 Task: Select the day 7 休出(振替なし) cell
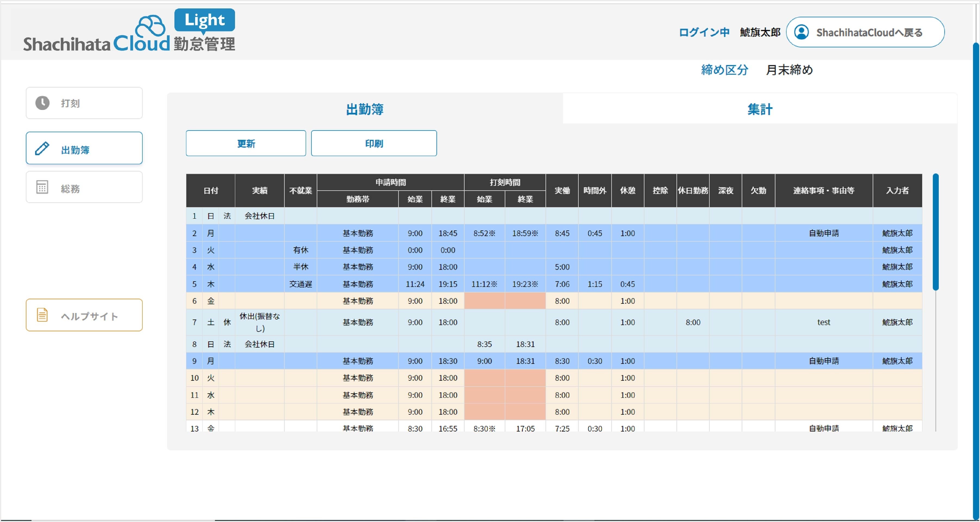point(259,322)
